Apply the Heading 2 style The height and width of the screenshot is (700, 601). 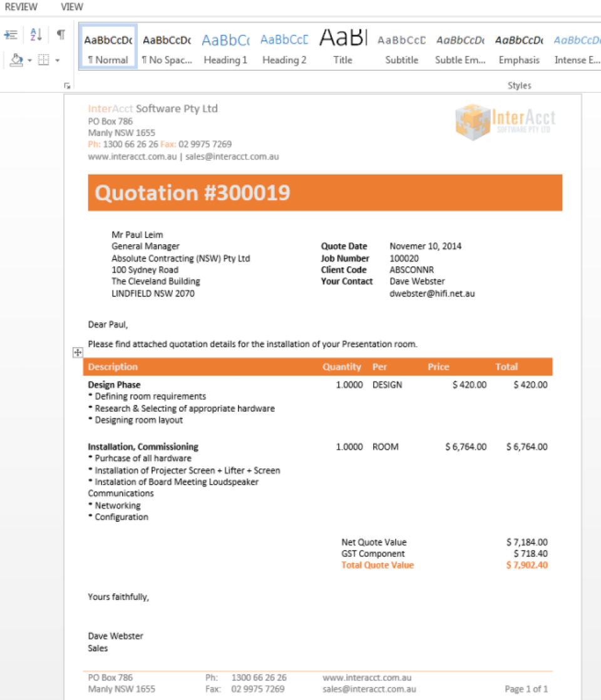point(284,48)
